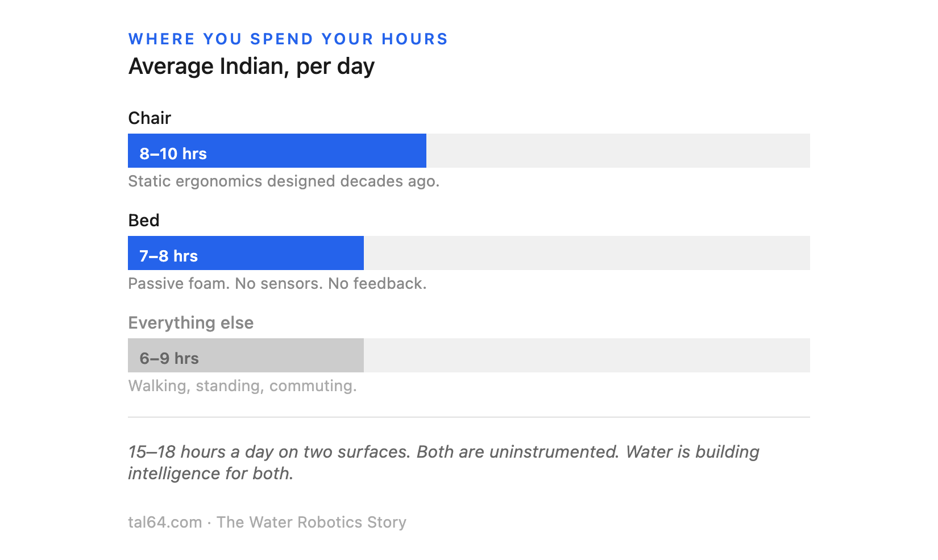Image resolution: width=938 pixels, height=560 pixels.
Task: Click the blue Chair 8–10 hrs bar
Action: tap(277, 151)
